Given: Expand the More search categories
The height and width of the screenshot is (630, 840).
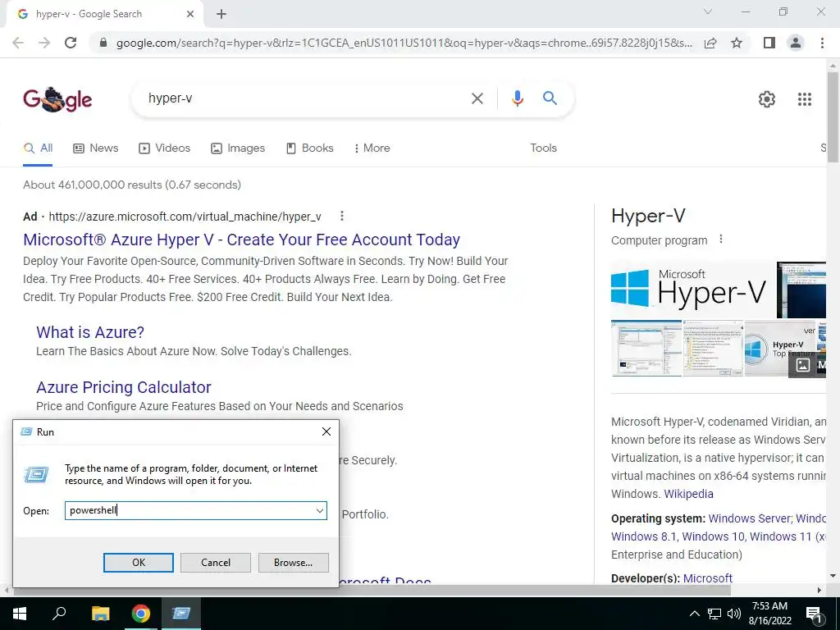Looking at the screenshot, I should 372,148.
